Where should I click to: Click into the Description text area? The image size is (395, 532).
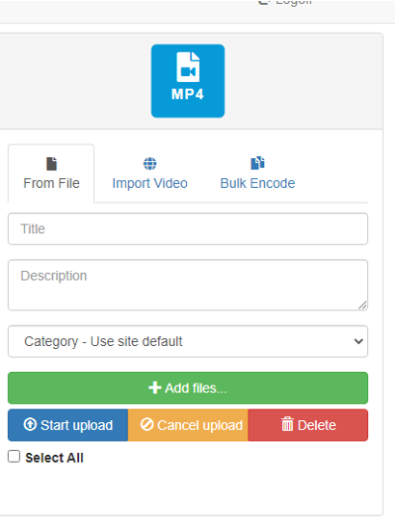pos(188,285)
